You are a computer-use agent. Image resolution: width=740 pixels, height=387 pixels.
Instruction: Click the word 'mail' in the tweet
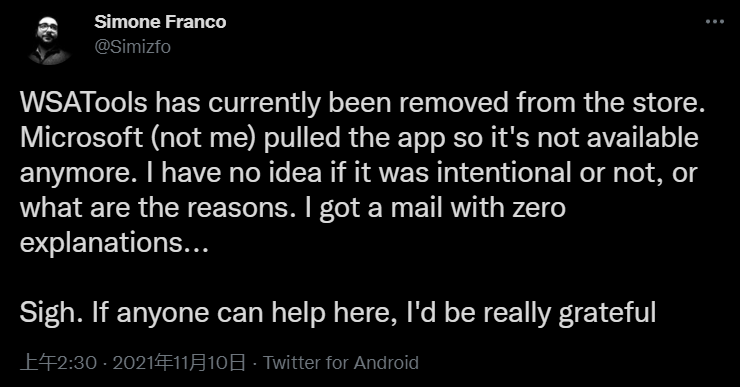[x=417, y=208]
